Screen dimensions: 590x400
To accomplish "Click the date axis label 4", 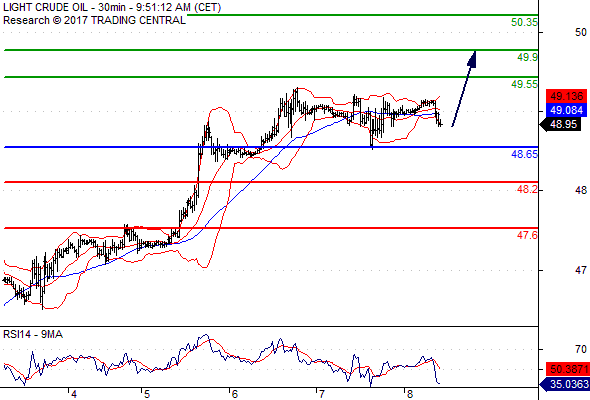I will click(x=74, y=394).
